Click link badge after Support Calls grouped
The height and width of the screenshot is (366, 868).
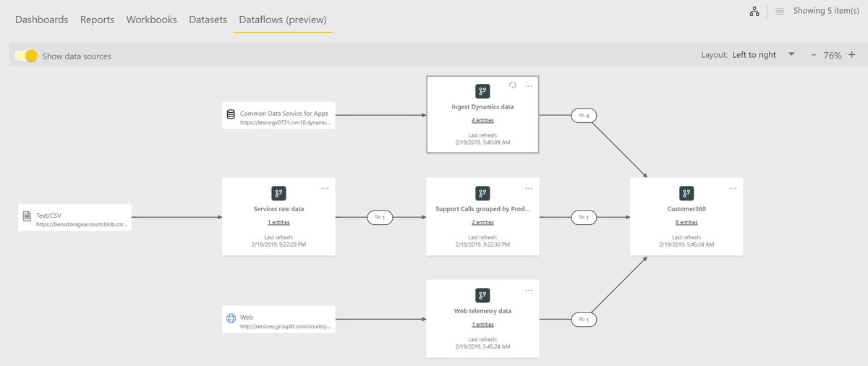584,217
